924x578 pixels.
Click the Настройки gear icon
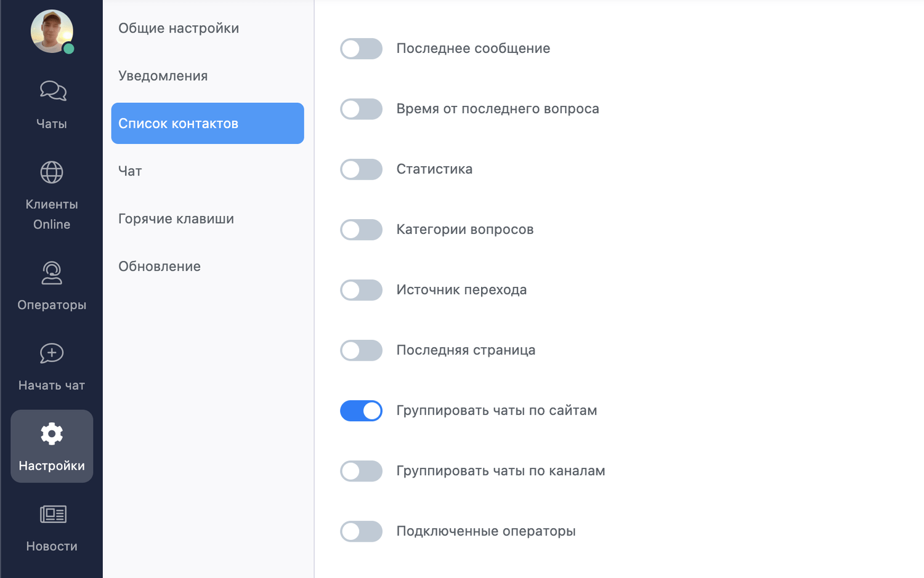pos(52,434)
